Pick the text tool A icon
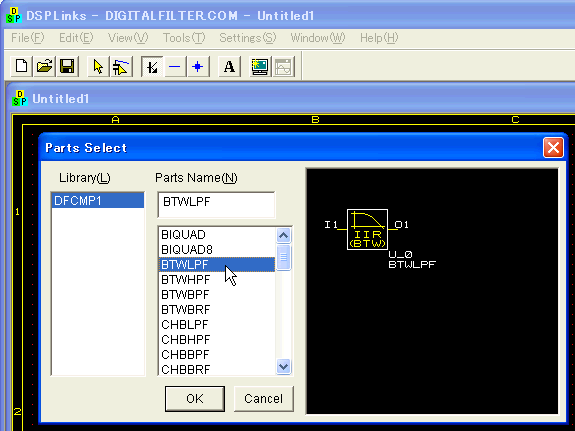The width and height of the screenshot is (575, 431). pos(229,66)
